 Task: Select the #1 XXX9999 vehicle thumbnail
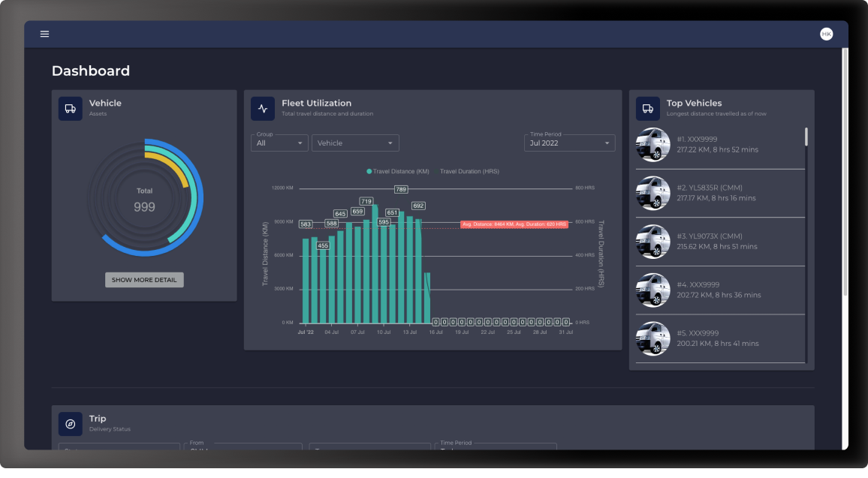[653, 145]
